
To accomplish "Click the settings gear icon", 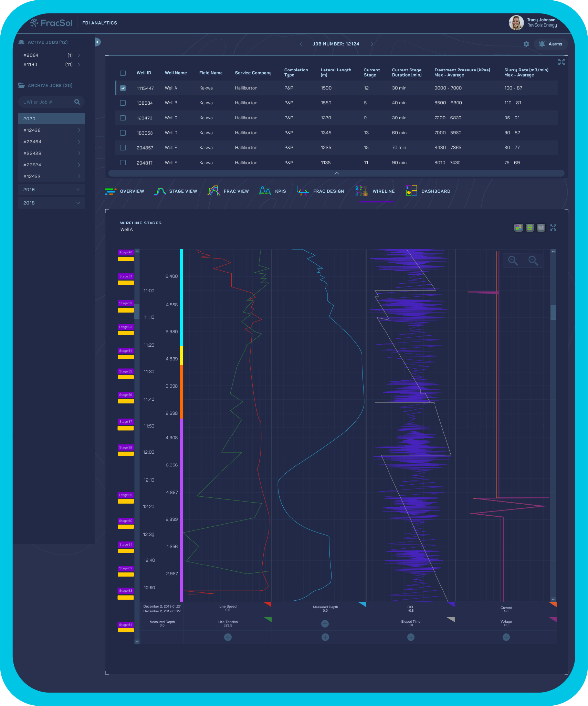I will (526, 44).
